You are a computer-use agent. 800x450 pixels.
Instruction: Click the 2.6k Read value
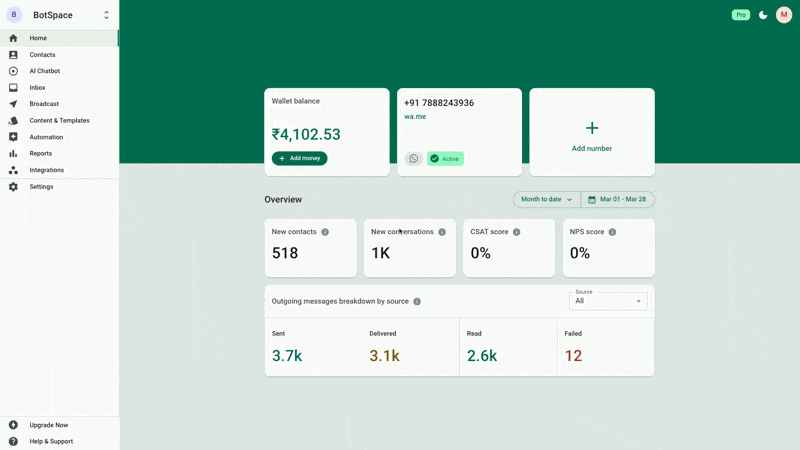coord(482,356)
